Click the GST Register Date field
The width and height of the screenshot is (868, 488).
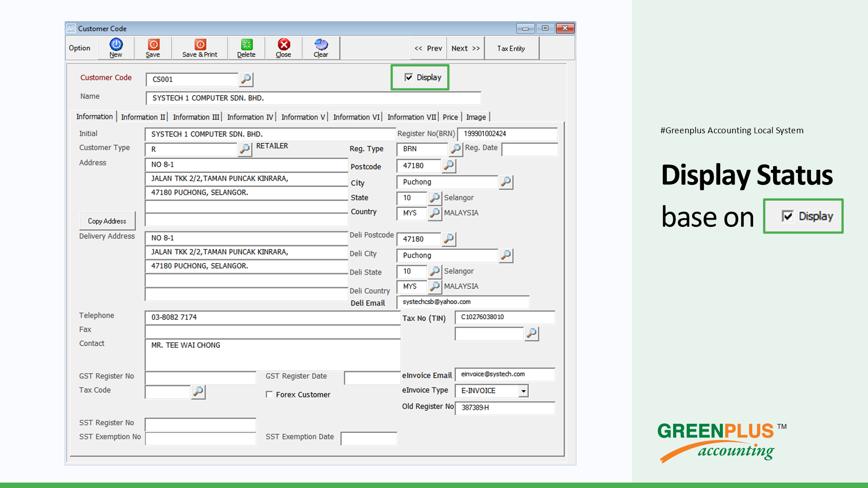[372, 378]
